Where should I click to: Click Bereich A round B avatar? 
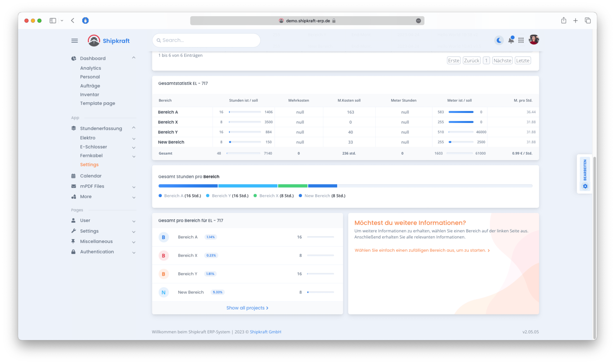(163, 237)
